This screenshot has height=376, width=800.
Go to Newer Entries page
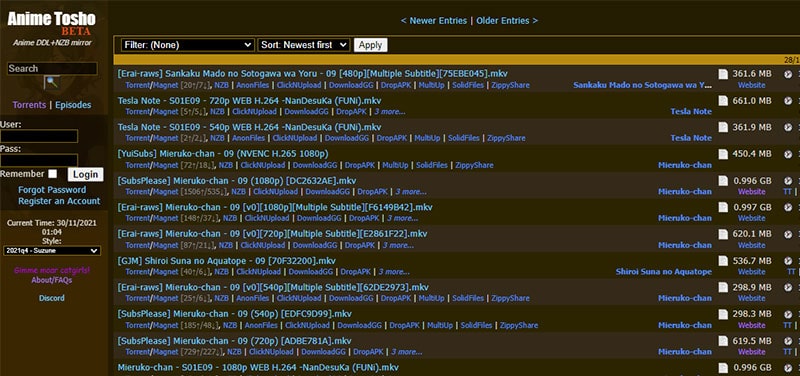pos(434,21)
